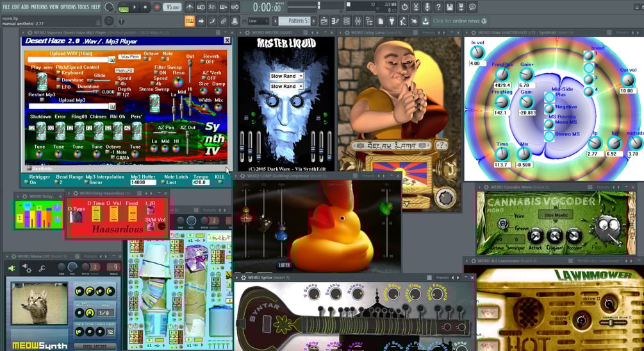Open the VIEW menu

pyautogui.click(x=54, y=7)
